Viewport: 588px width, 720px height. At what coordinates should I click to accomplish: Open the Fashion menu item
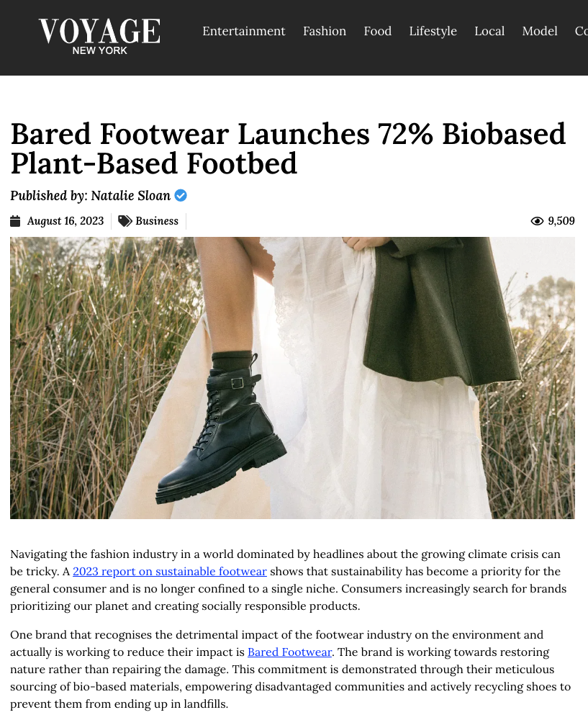pyautogui.click(x=325, y=31)
